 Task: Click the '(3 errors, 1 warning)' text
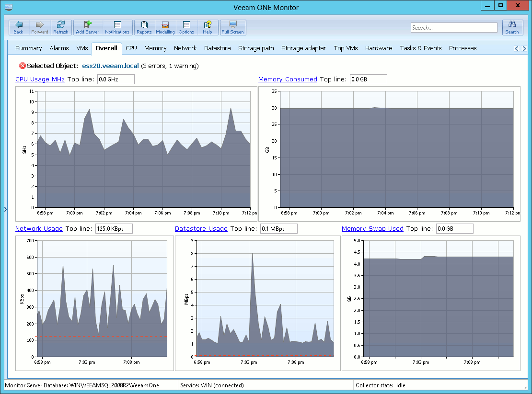click(170, 66)
